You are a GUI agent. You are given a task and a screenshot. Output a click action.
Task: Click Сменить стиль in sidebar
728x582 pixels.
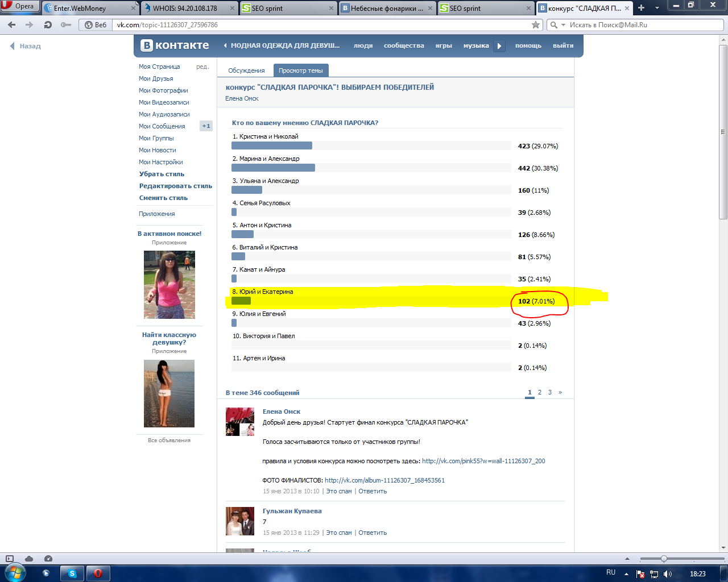click(163, 198)
